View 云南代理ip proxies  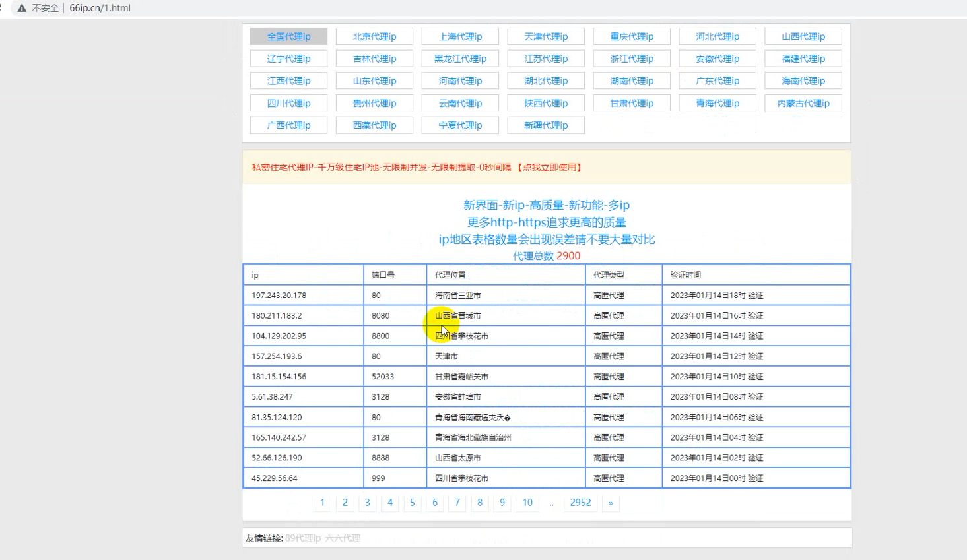(460, 103)
